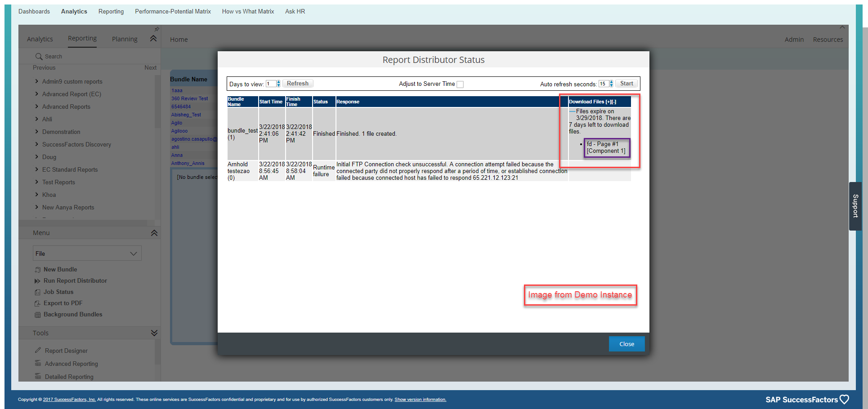Tick the Adjust to Server Time checkbox
The image size is (868, 409).
[x=460, y=84]
